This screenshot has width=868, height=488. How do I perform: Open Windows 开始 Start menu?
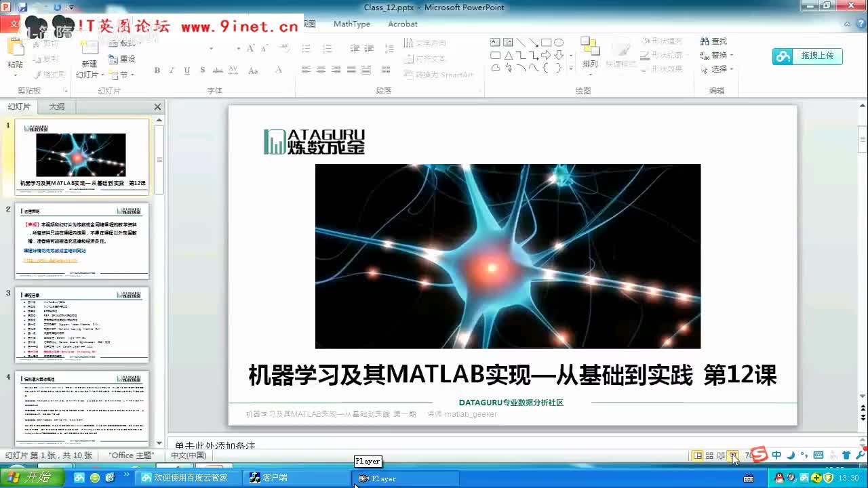[x=33, y=478]
